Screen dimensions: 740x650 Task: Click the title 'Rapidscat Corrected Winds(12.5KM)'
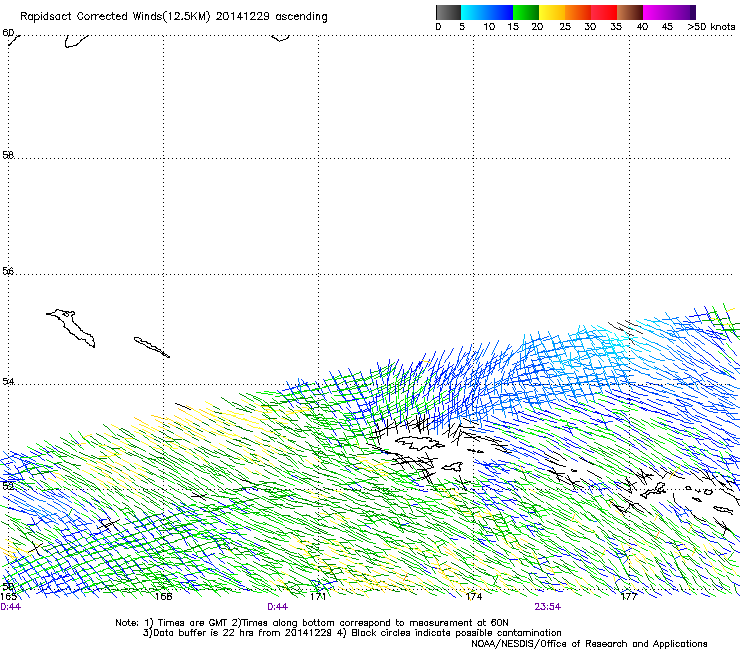[115, 17]
